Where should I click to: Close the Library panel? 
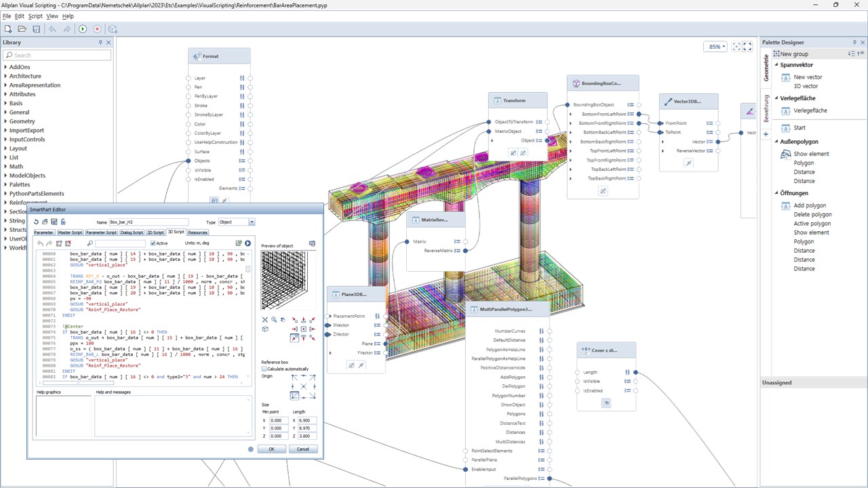tap(108, 43)
